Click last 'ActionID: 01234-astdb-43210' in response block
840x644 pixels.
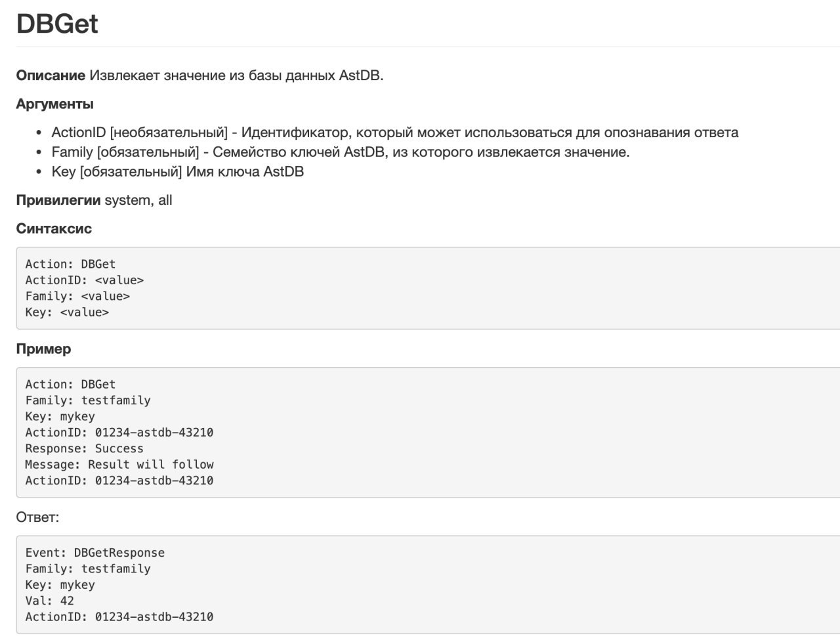[119, 617]
